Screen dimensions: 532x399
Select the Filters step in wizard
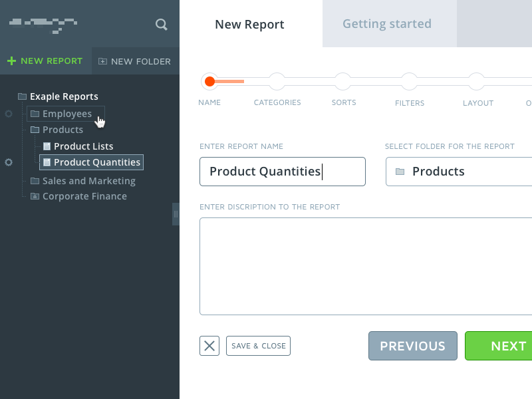[410, 82]
